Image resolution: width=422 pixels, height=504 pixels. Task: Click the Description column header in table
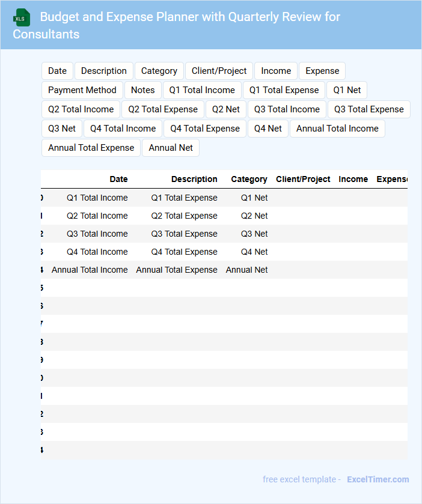pos(194,179)
